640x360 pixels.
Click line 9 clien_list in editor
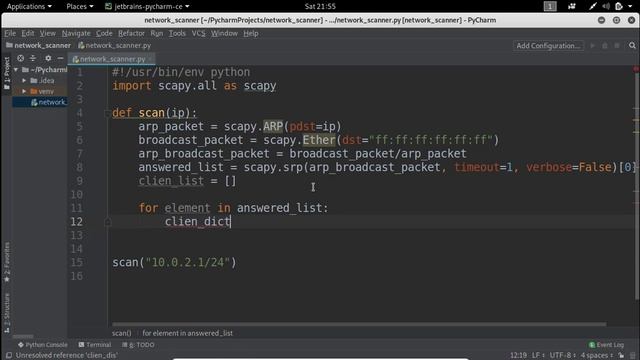pos(171,181)
